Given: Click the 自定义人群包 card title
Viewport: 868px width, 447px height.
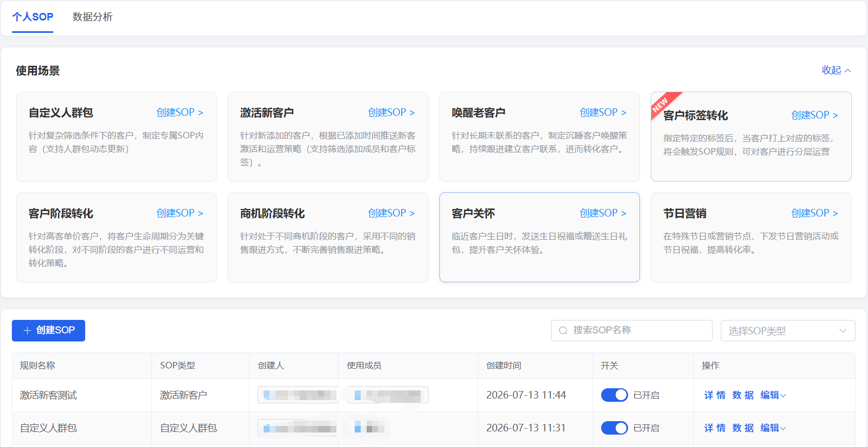Looking at the screenshot, I should (x=61, y=113).
